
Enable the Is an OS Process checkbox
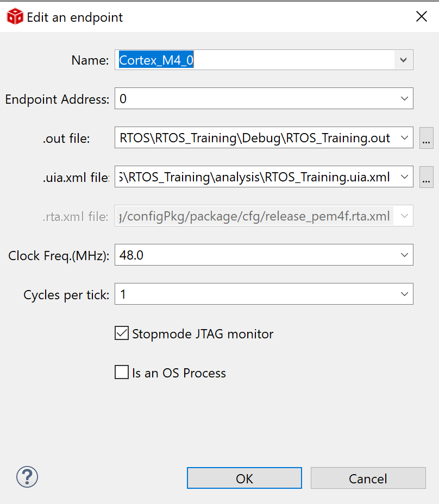pyautogui.click(x=122, y=373)
